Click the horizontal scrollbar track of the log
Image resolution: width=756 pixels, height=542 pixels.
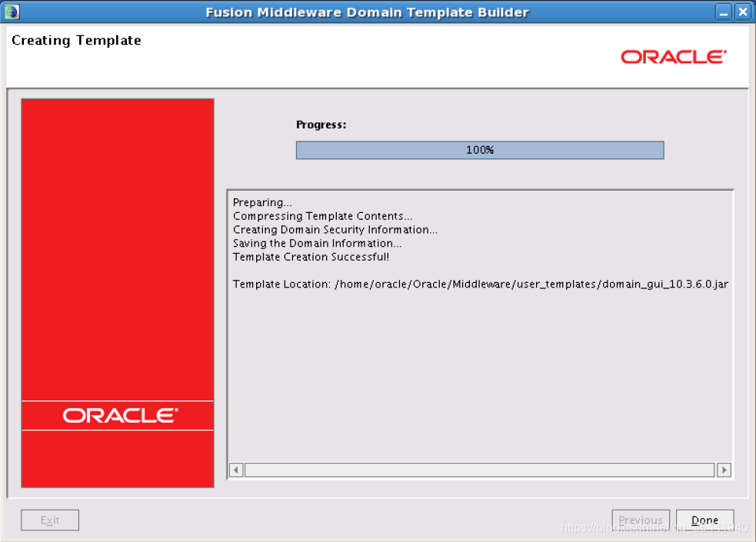click(x=480, y=470)
